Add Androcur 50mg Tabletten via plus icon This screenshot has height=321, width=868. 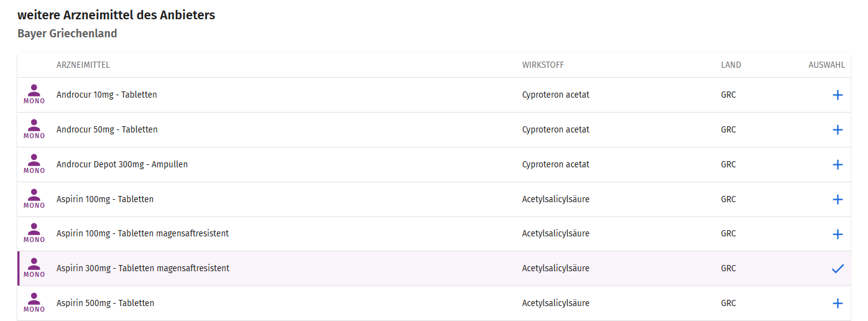pyautogui.click(x=838, y=130)
